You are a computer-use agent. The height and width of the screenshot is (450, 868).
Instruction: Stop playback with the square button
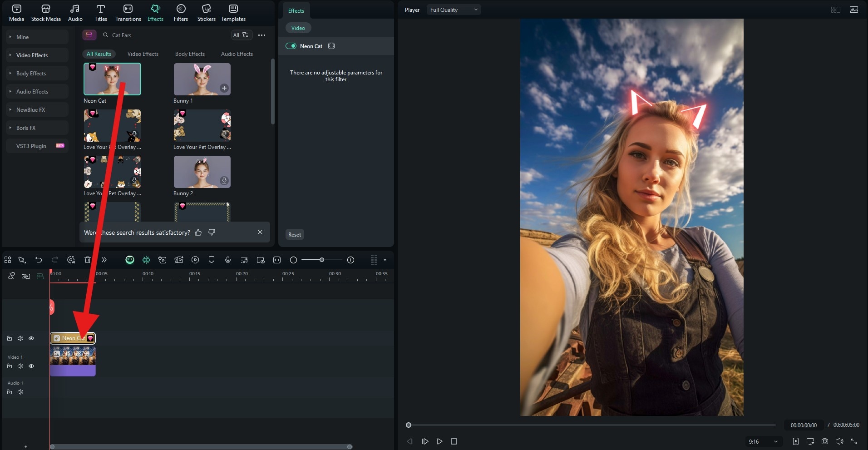coord(454,441)
